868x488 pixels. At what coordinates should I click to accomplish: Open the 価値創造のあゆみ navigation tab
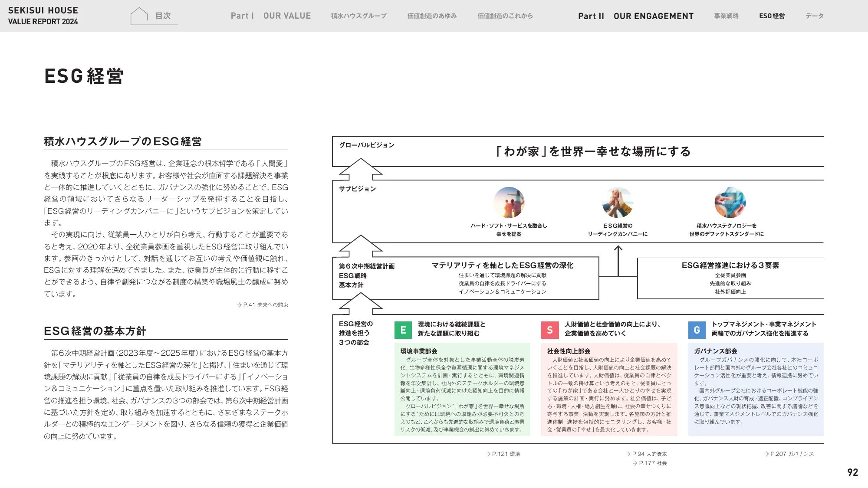432,16
